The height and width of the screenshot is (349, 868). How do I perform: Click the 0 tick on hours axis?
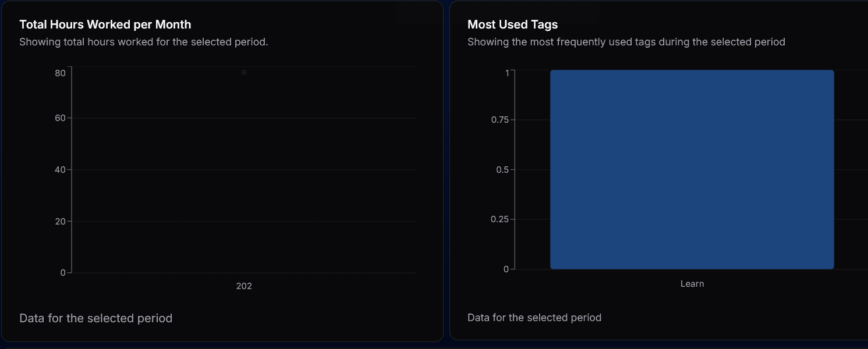63,273
